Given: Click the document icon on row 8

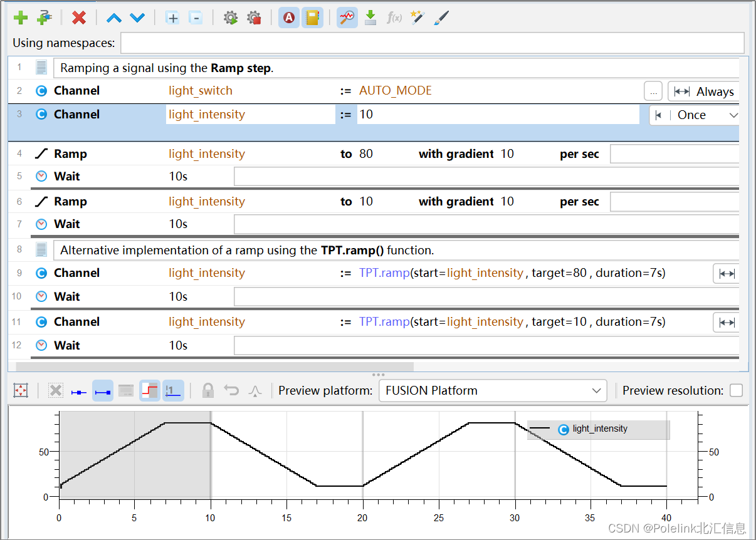Looking at the screenshot, I should click(41, 250).
